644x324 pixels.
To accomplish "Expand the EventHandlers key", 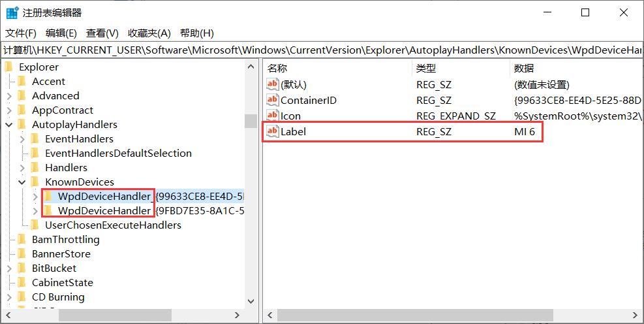I will (22, 139).
